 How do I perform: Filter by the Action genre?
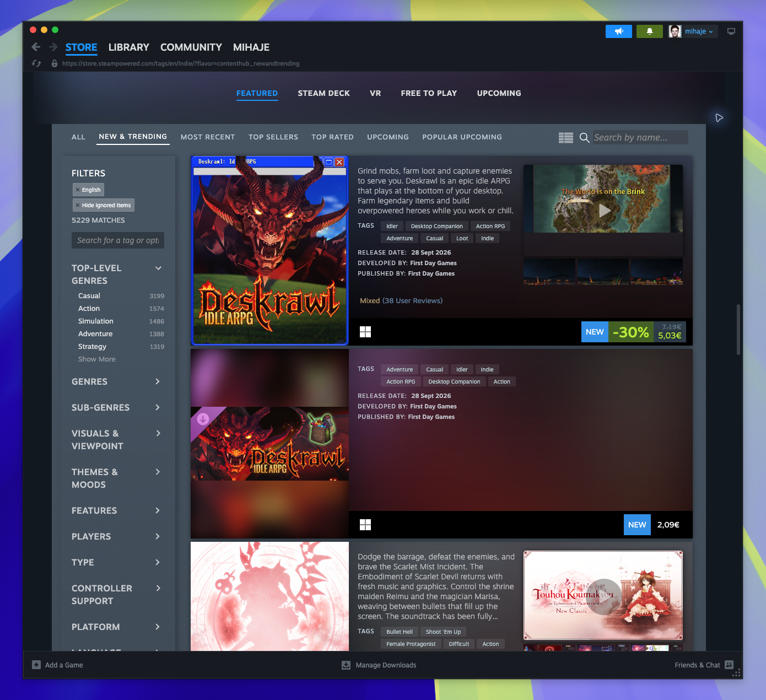(89, 309)
